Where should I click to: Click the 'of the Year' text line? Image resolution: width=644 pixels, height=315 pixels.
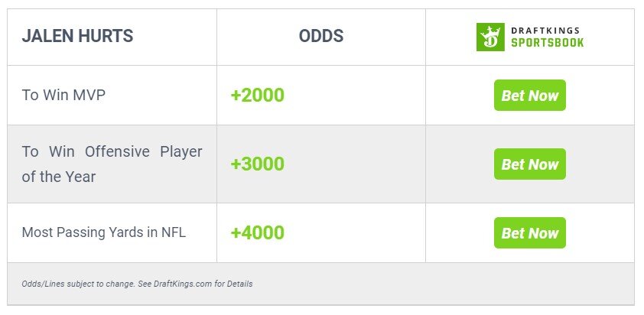pyautogui.click(x=58, y=177)
